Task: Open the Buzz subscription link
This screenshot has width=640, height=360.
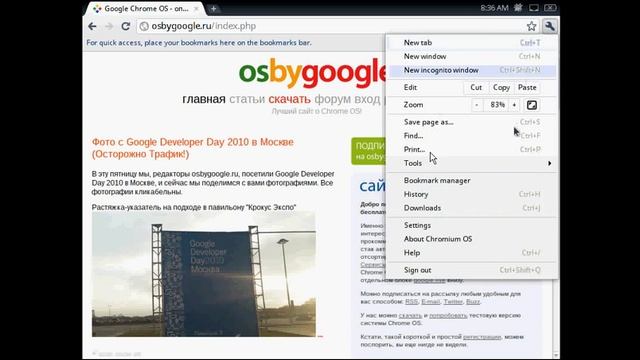Action: [473, 302]
